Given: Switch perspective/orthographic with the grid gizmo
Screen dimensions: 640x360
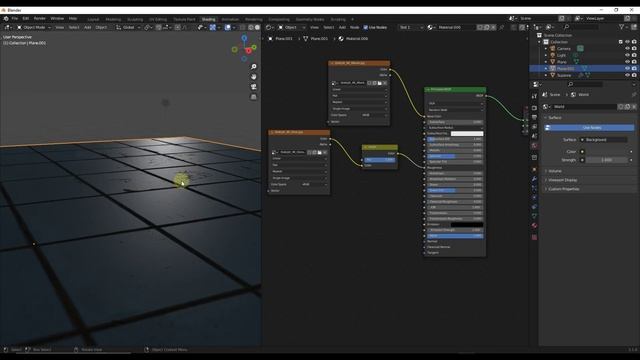Looking at the screenshot, I should (x=253, y=97).
